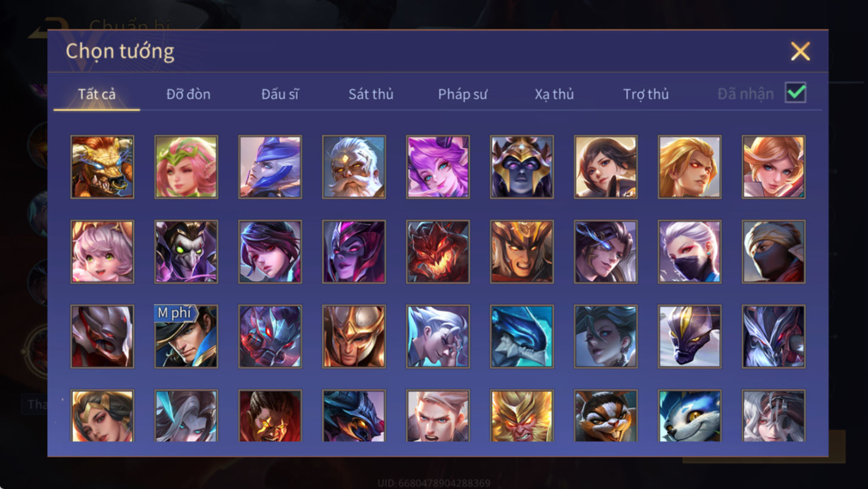
Task: Open the Đấu sĩ tab
Action: [x=280, y=94]
